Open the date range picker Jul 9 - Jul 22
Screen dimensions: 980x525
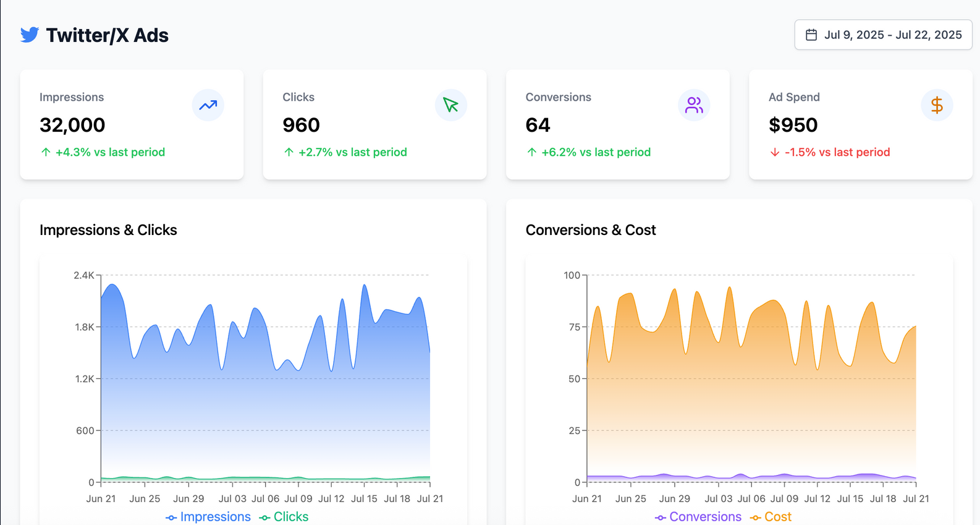coord(883,35)
